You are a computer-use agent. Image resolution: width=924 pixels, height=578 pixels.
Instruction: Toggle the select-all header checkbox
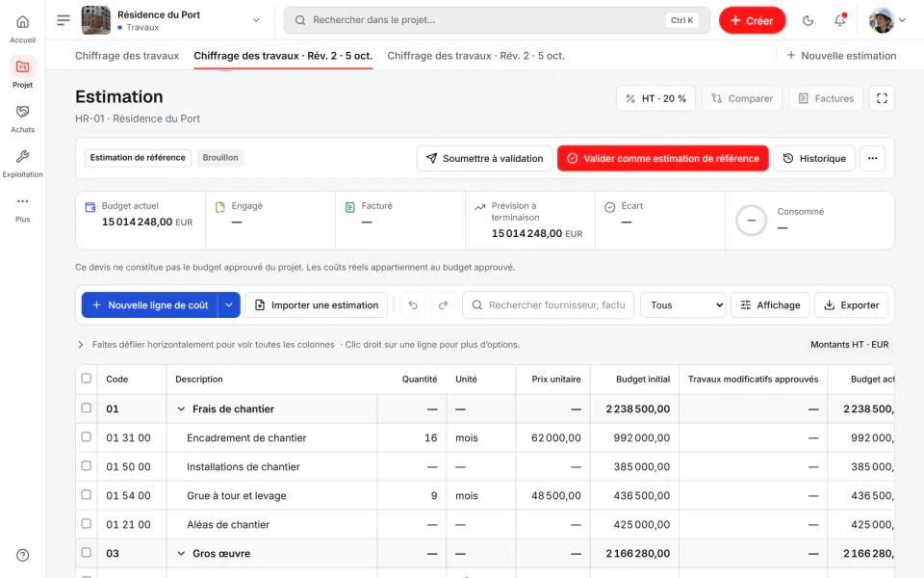(x=86, y=379)
